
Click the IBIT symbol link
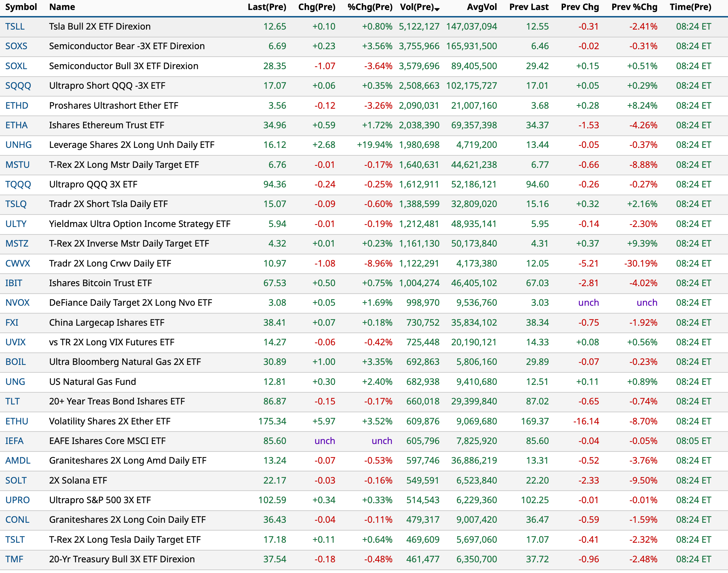[14, 283]
